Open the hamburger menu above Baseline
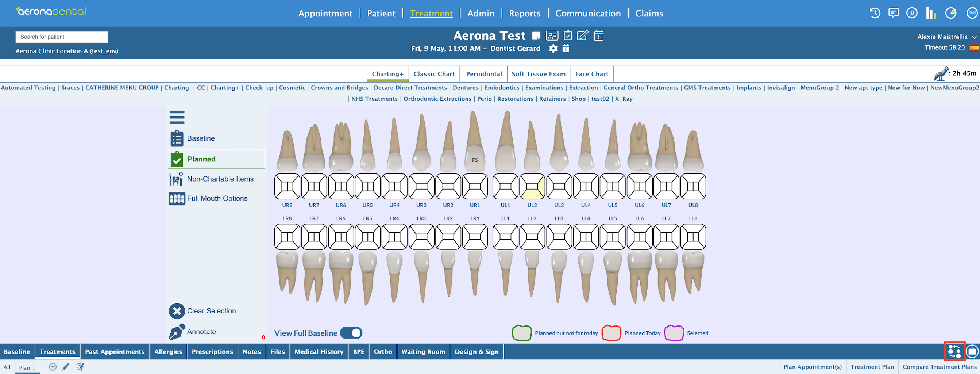This screenshot has width=980, height=374. click(177, 117)
